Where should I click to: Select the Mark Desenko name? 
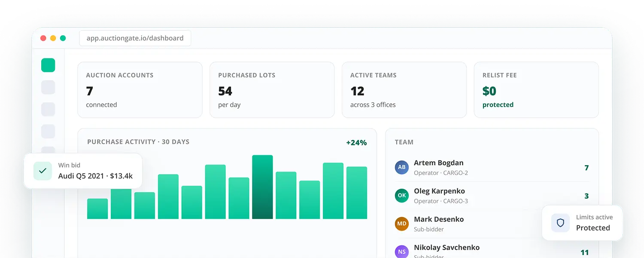[x=439, y=219]
